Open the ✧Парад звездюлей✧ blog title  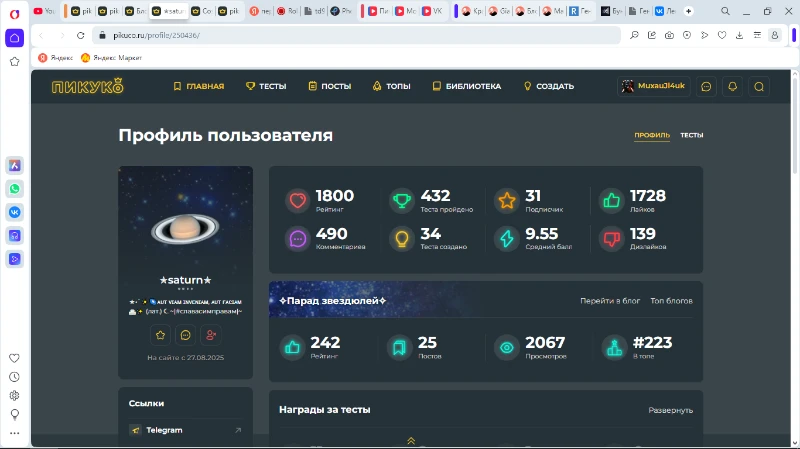tap(333, 301)
